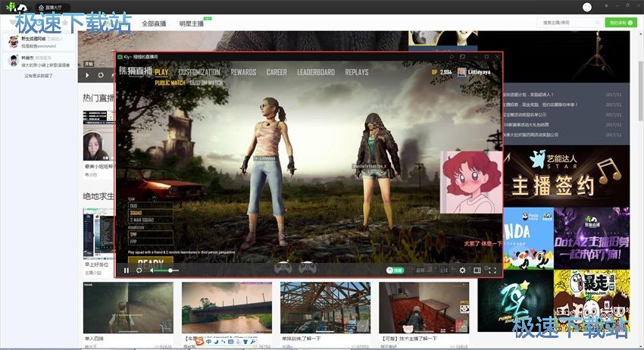644x350 pixels.
Task: Play the background player behind the popup
Action: tap(87, 75)
